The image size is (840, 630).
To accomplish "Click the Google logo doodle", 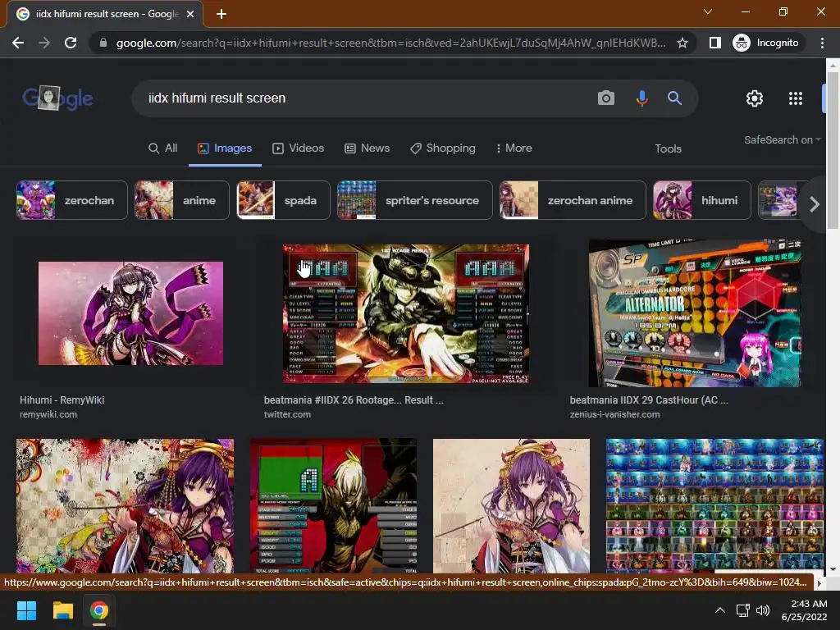I will point(58,98).
